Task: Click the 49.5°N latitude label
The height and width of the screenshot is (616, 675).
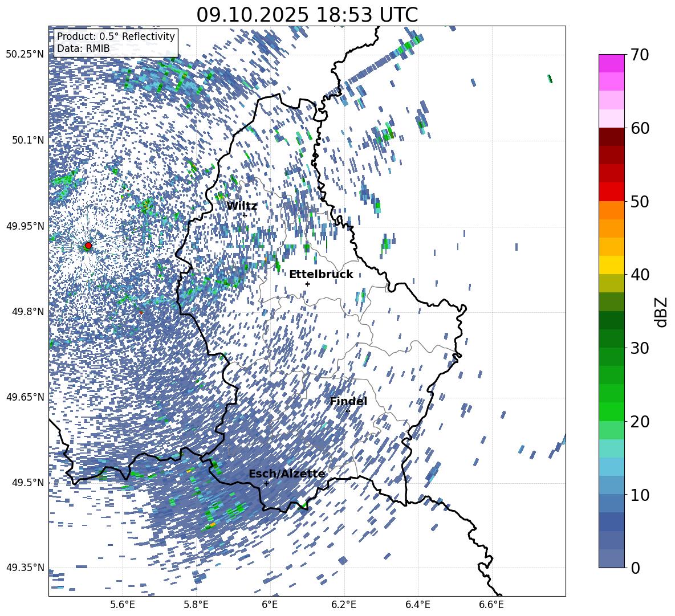Action: click(x=27, y=482)
